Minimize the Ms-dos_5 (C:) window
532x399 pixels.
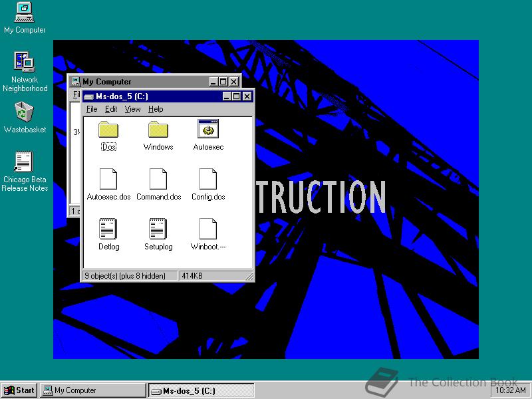point(227,96)
